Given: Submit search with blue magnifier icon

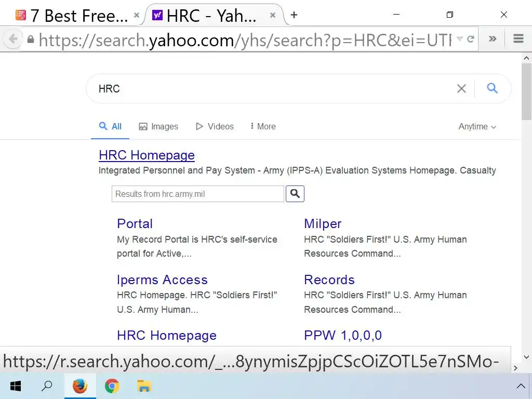Looking at the screenshot, I should (492, 88).
